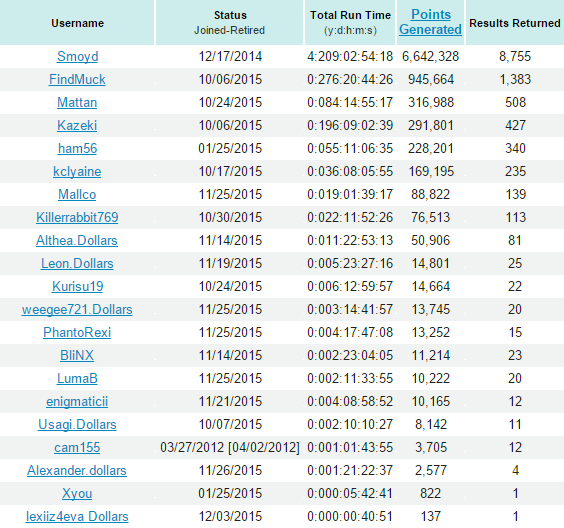
Task: Open the PhantoRexi profile link
Action: tap(77, 333)
